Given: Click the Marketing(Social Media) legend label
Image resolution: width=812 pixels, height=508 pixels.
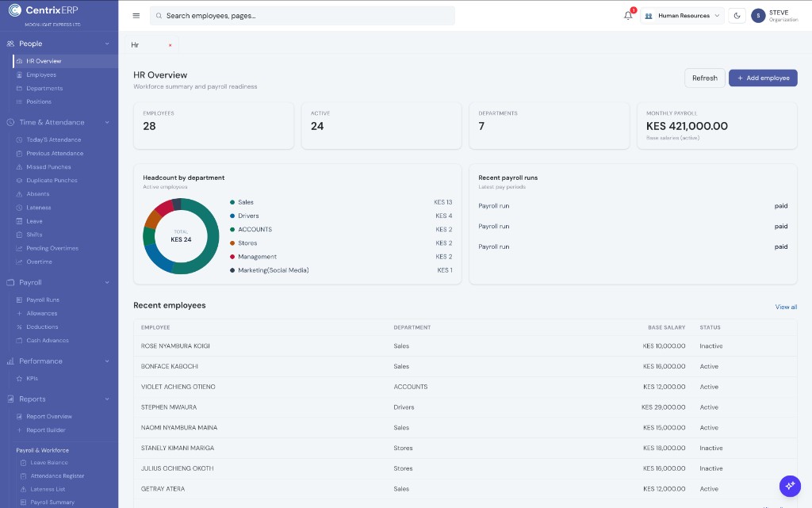Looking at the screenshot, I should [273, 270].
